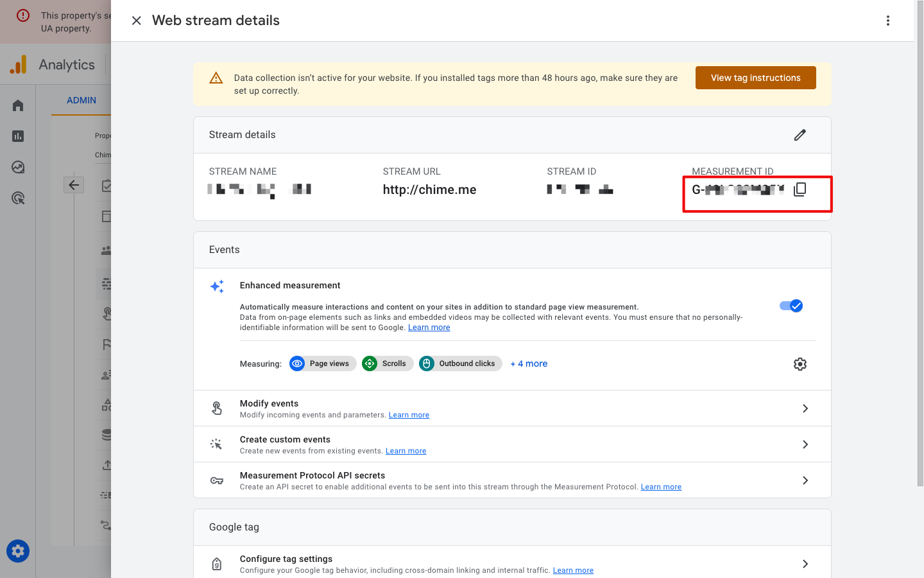924x578 pixels.
Task: Edit stream details with pencil icon
Action: (x=800, y=135)
